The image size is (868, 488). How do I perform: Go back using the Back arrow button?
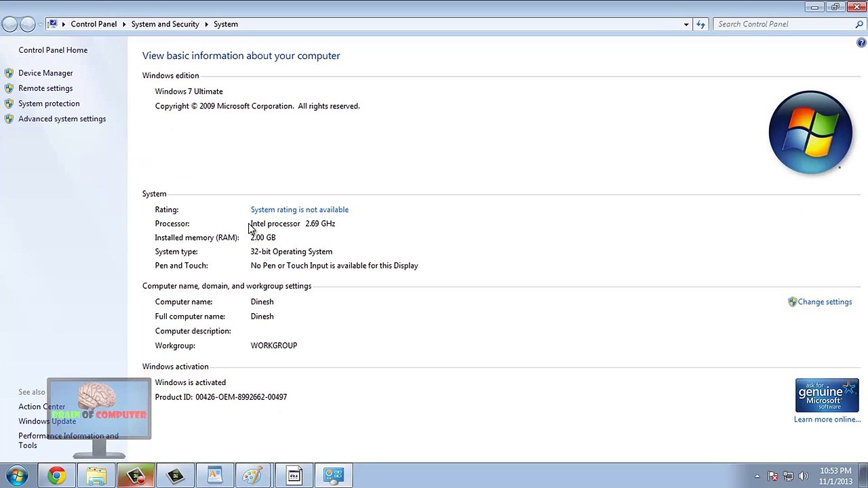coord(9,24)
